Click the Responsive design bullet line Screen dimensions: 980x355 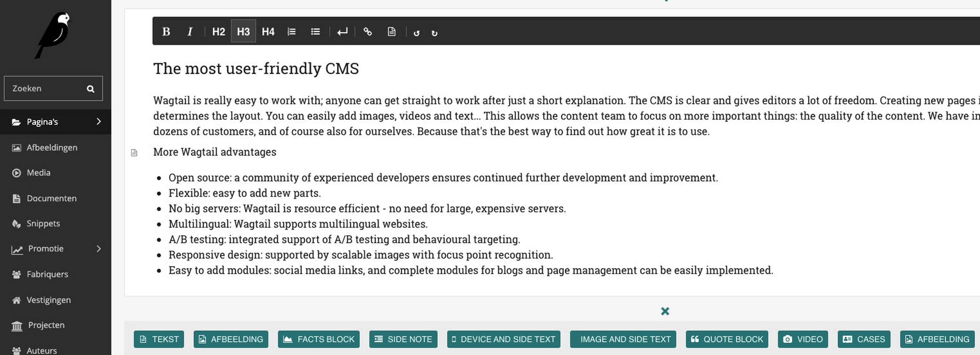point(361,255)
